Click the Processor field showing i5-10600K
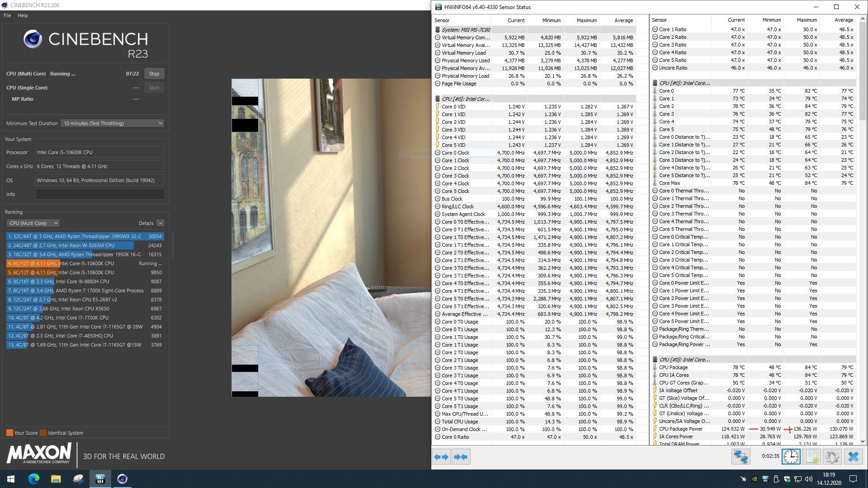Image resolution: width=868 pixels, height=488 pixels. (x=100, y=152)
